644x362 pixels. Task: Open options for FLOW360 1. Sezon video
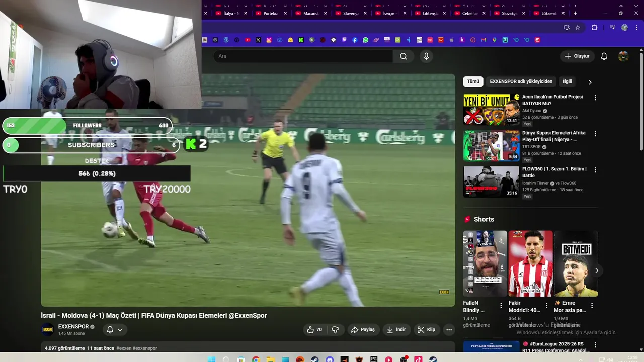coord(595,170)
